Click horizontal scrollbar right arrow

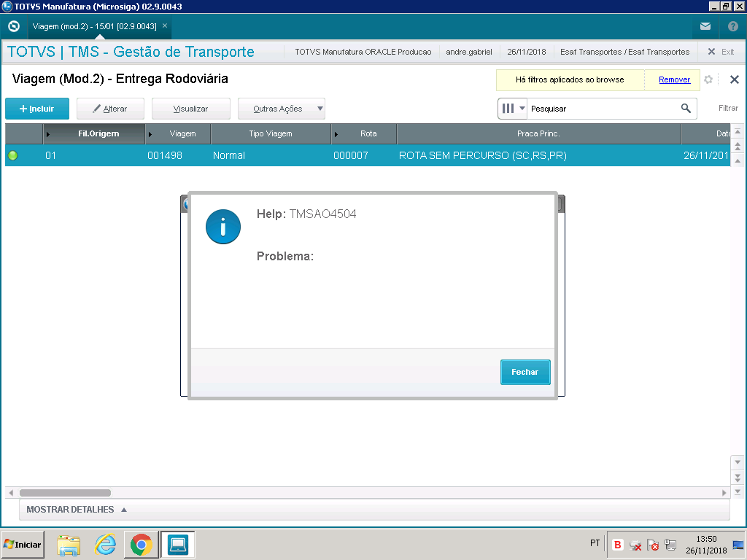coord(724,493)
